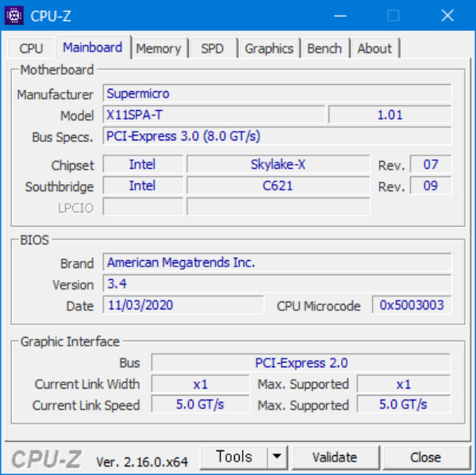
Task: Click the Southbridge vendor Intel field
Action: tap(143, 186)
